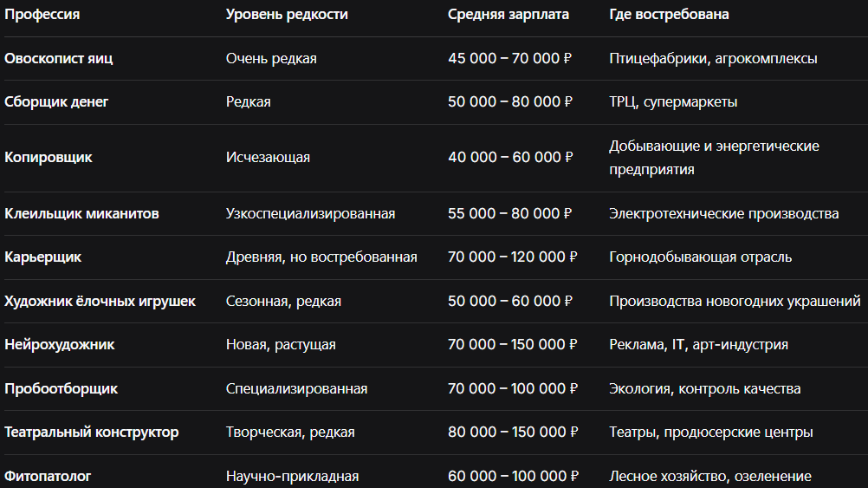The width and height of the screenshot is (868, 488).
Task: Select the 'Очень редкая' rarity cell
Action: [271, 59]
